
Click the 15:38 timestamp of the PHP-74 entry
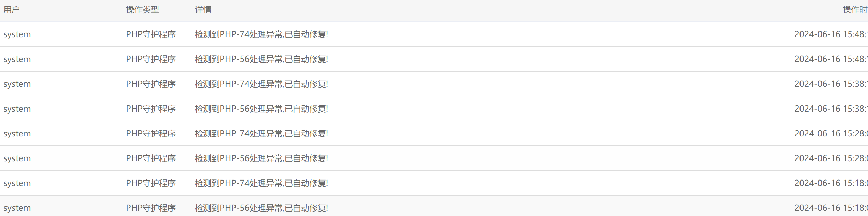pyautogui.click(x=831, y=84)
